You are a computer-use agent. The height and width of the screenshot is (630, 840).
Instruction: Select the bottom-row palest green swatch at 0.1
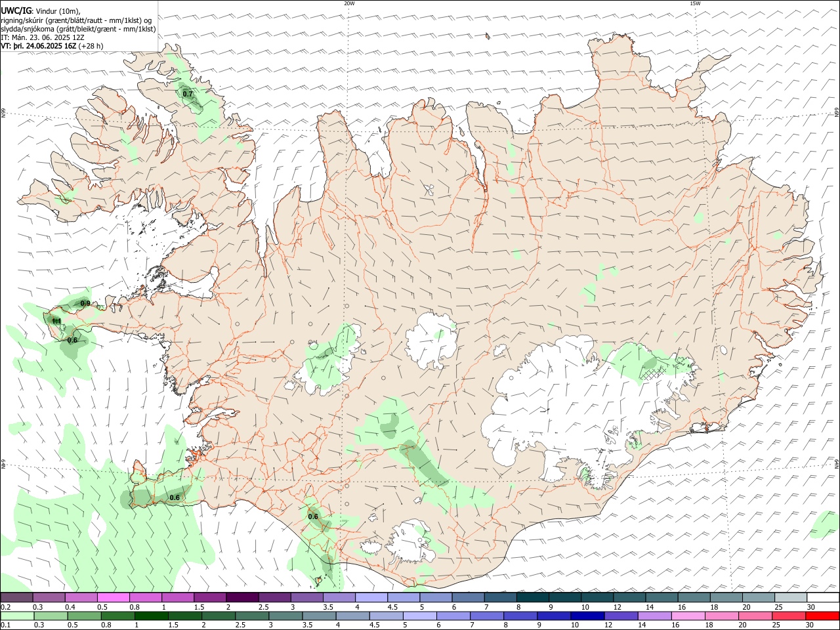coord(18,616)
